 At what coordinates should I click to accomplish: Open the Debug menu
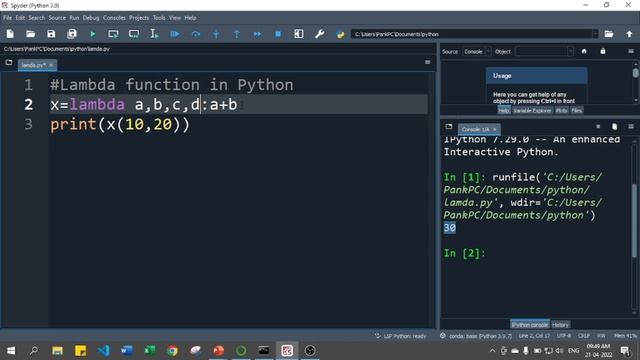[91, 18]
